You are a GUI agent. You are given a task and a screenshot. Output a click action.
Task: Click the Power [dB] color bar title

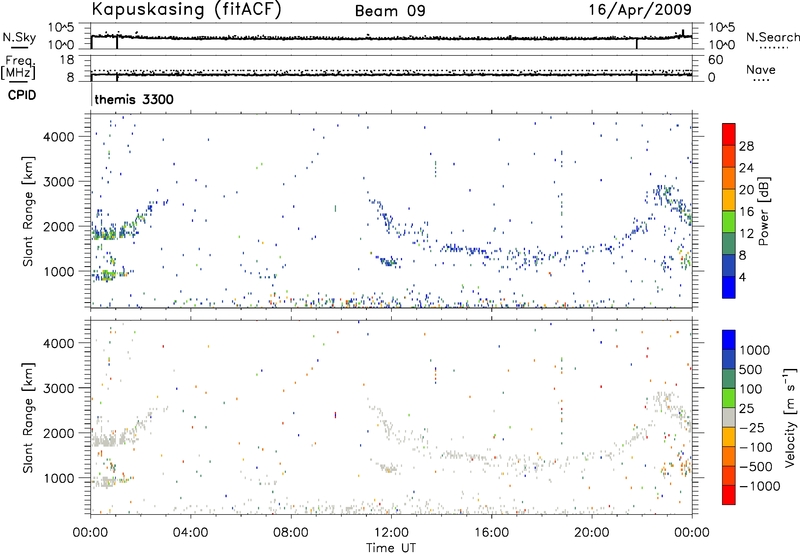763,211
